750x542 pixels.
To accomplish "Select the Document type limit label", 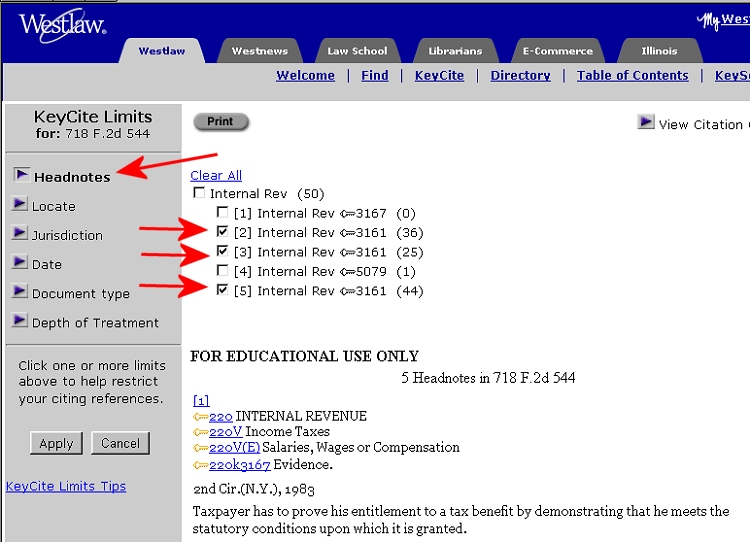I will tap(81, 294).
